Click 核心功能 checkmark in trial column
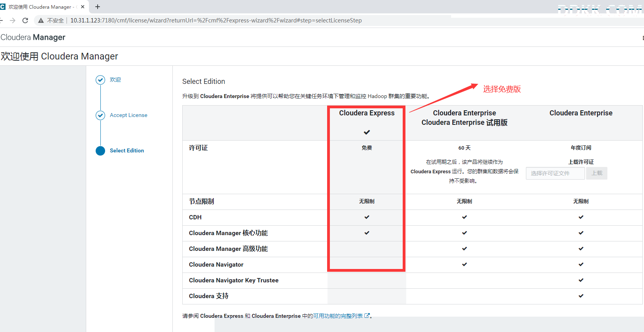Image resolution: width=644 pixels, height=332 pixels. (x=464, y=233)
